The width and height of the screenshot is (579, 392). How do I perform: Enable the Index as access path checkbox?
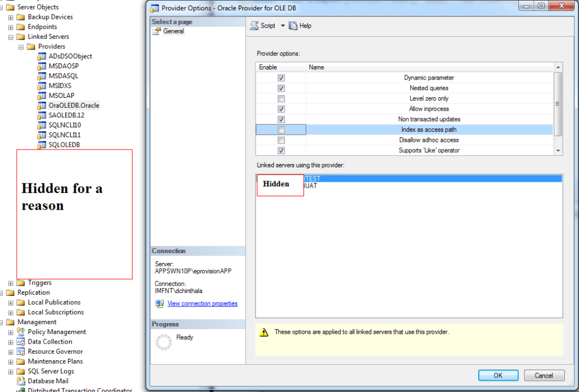pyautogui.click(x=281, y=130)
